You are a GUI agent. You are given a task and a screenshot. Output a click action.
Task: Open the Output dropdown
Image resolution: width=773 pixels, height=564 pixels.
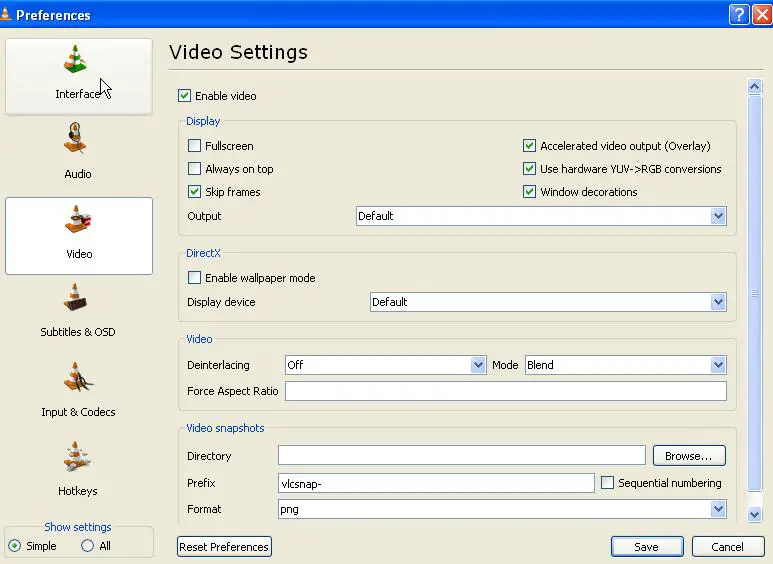click(541, 216)
